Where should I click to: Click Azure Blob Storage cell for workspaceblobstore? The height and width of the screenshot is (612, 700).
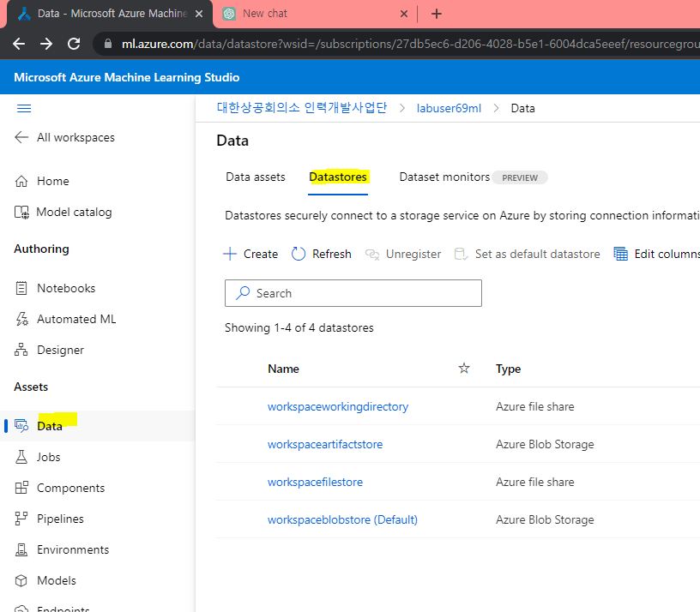click(x=545, y=519)
